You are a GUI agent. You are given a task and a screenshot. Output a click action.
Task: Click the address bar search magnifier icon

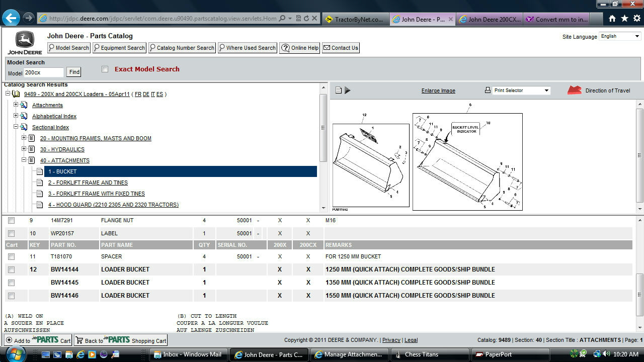click(282, 18)
